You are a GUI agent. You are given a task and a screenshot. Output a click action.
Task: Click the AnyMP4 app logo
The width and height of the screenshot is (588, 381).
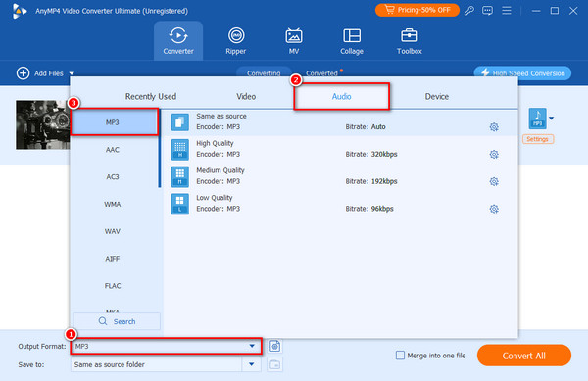click(20, 11)
